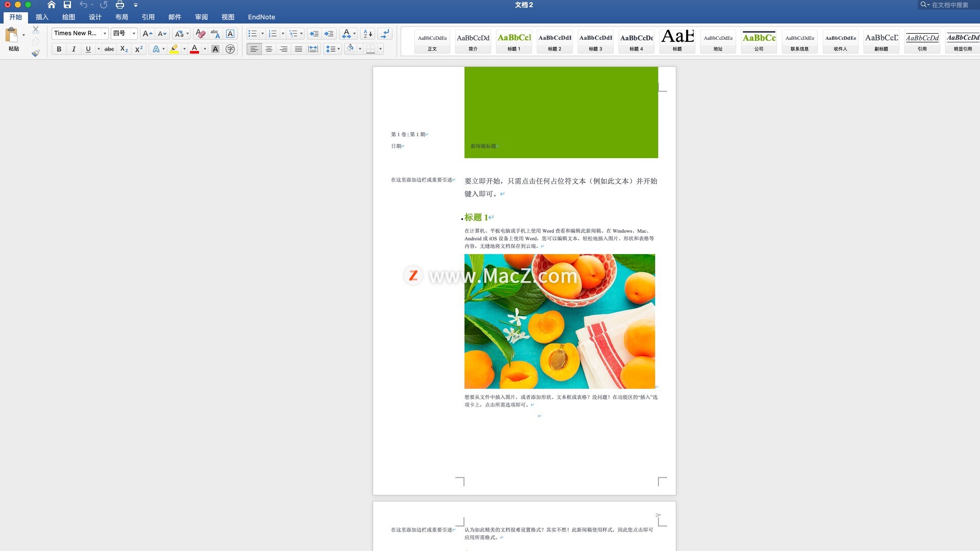This screenshot has height=551, width=980.
Task: Apply the 标题 2 style
Action: 555,41
